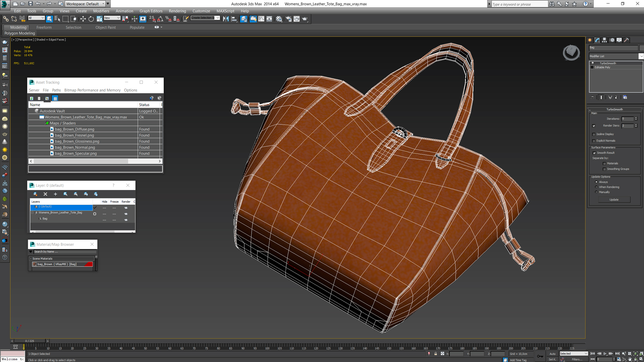Choose the Select and Uniform Scale tool
Image resolution: width=644 pixels, height=362 pixels.
[x=99, y=19]
